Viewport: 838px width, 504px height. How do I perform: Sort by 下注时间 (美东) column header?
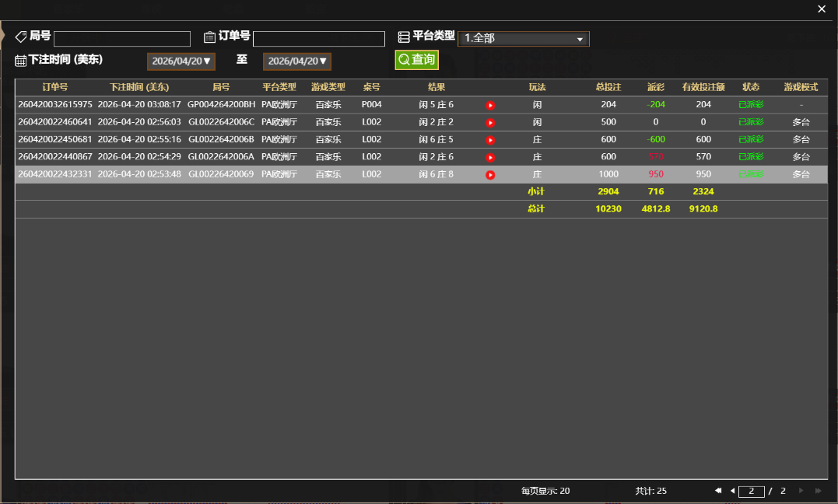point(139,87)
